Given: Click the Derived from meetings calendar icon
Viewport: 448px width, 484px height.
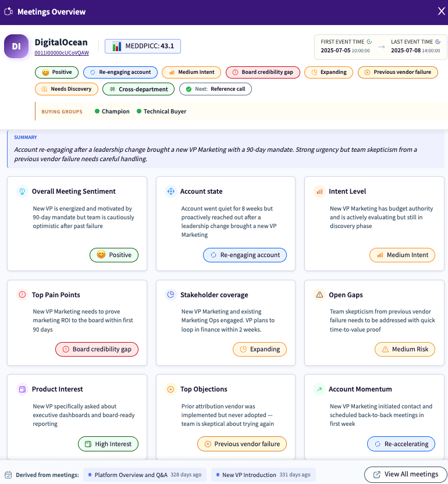Looking at the screenshot, I should 8,475.
